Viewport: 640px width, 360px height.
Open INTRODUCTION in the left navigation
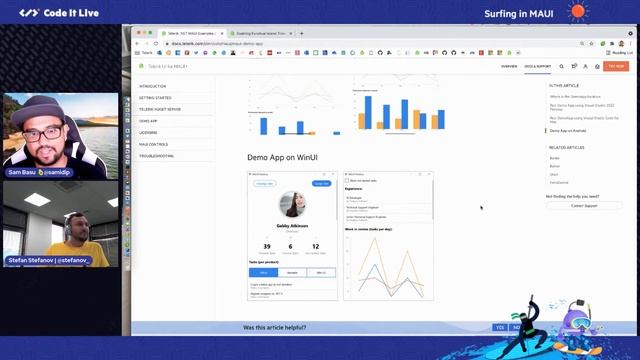153,87
